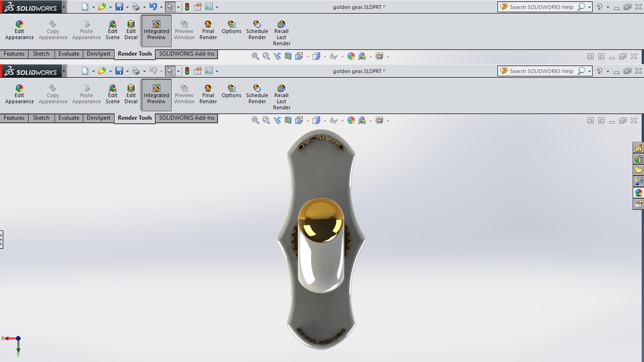Open search type dropdown in lower search box
This screenshot has height=362, width=644.
tap(589, 71)
